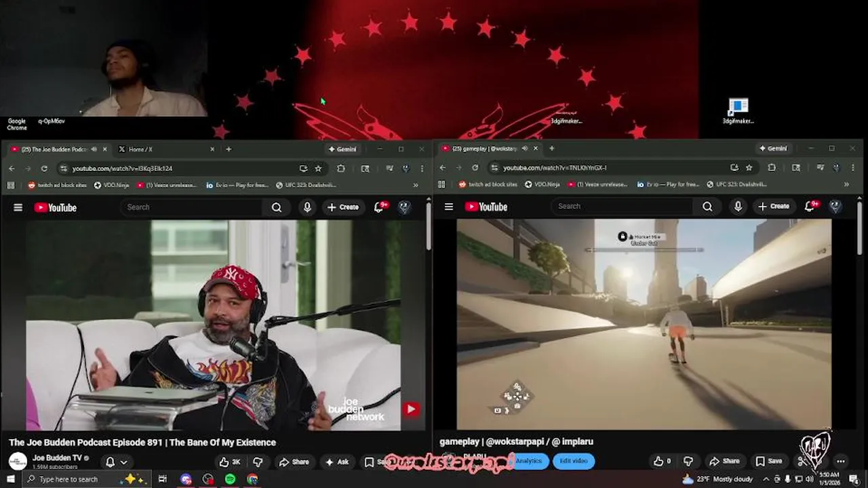Show hidden system tray icons arrow

point(767,479)
